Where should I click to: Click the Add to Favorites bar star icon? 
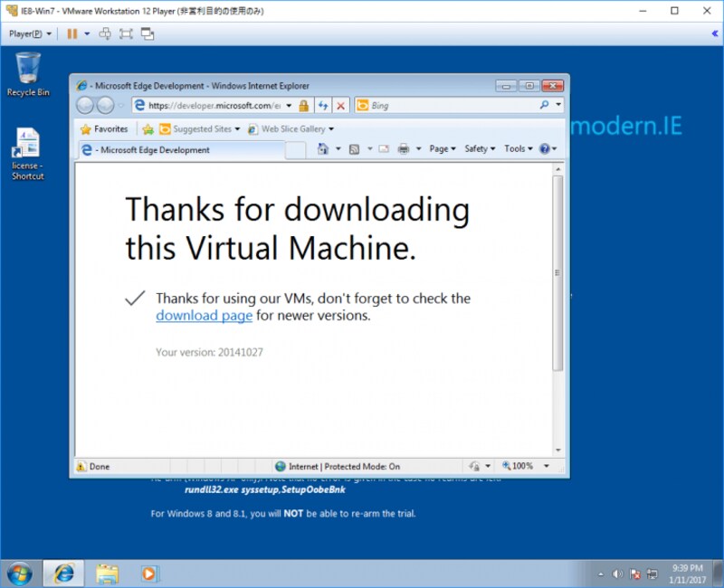coord(147,129)
